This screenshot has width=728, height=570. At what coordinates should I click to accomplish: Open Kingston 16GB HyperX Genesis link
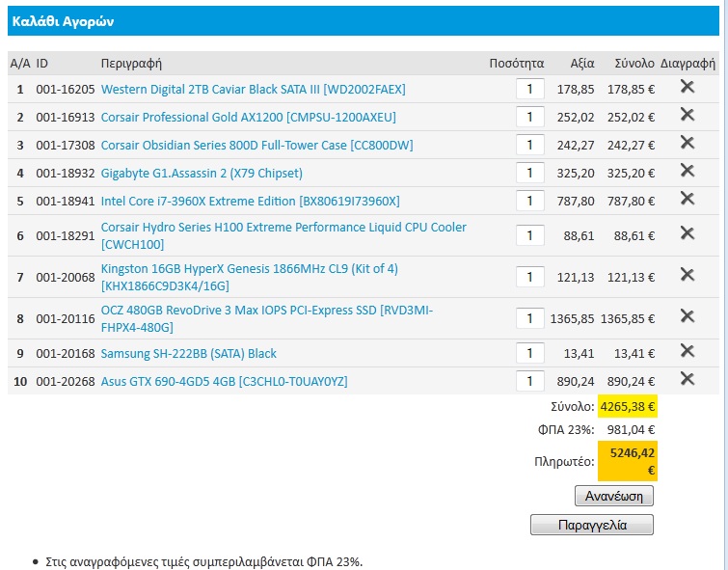click(250, 277)
